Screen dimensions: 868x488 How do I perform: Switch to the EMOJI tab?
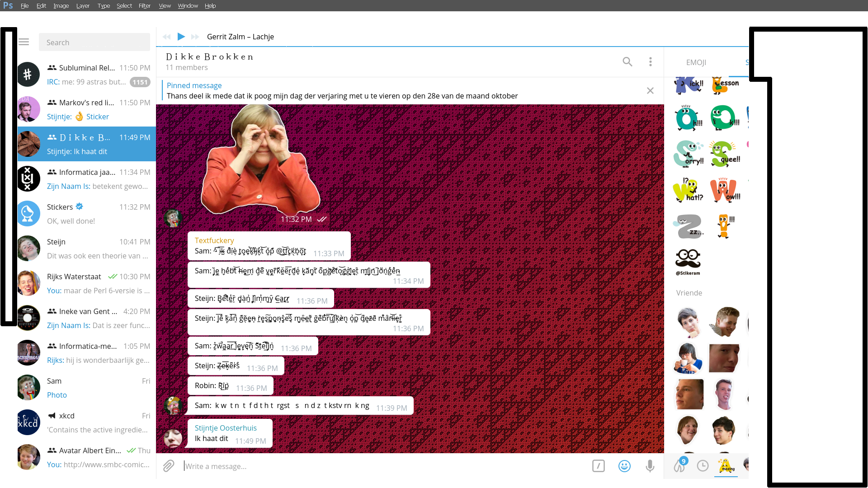point(696,62)
